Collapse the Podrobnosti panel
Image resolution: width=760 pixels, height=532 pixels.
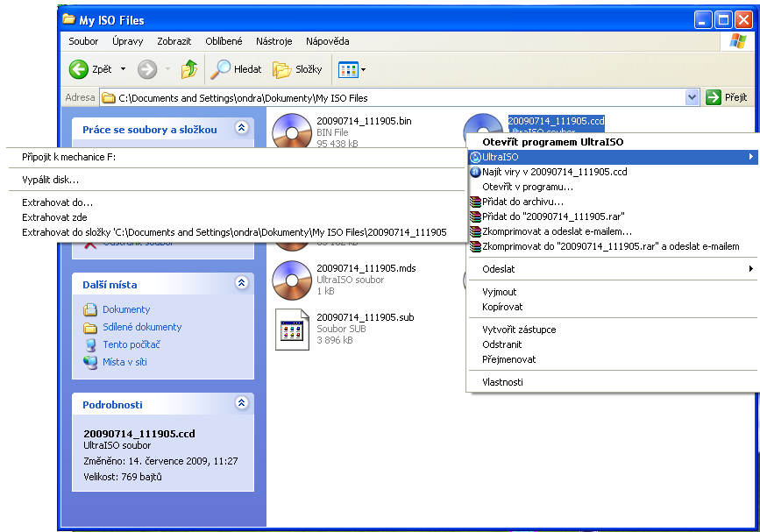tap(241, 402)
